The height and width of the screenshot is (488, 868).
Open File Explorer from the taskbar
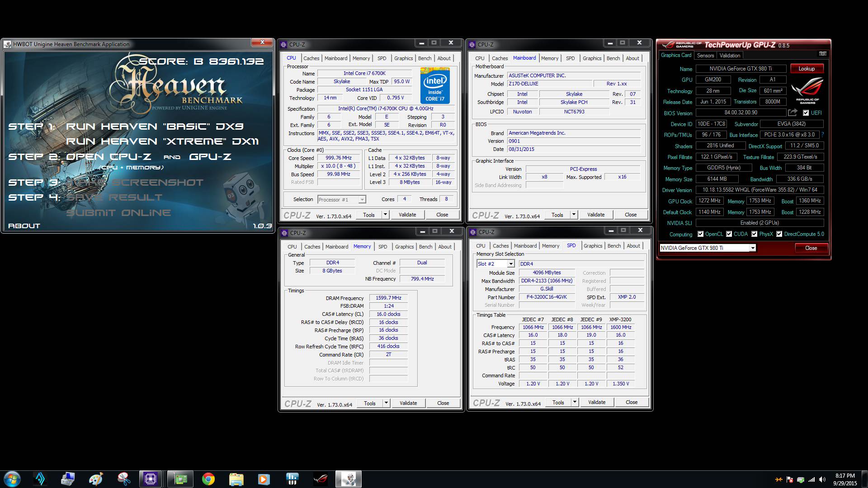[236, 479]
